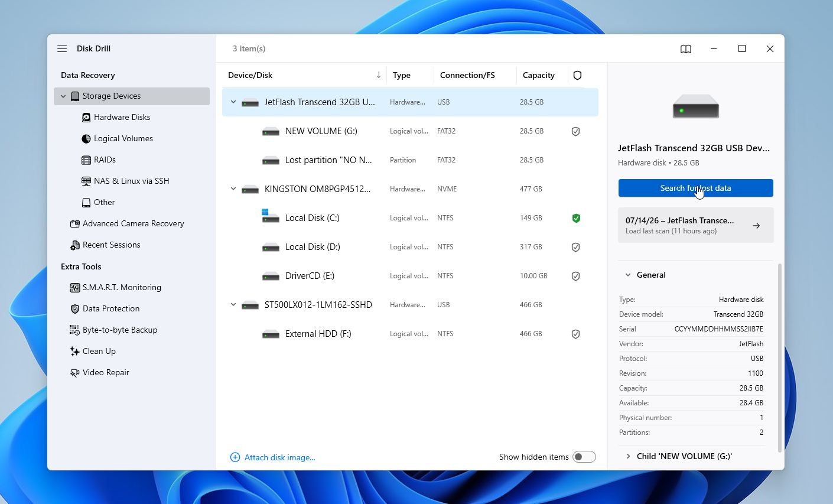Click the green shield on Local Disk (C:)
Image resolution: width=833 pixels, height=504 pixels.
point(576,218)
